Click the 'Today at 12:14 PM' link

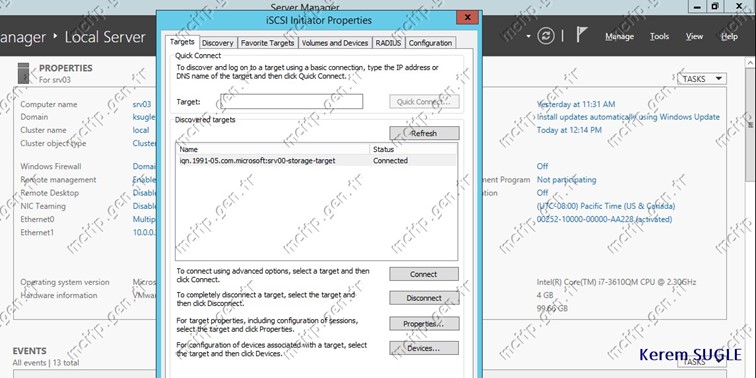[x=569, y=130]
